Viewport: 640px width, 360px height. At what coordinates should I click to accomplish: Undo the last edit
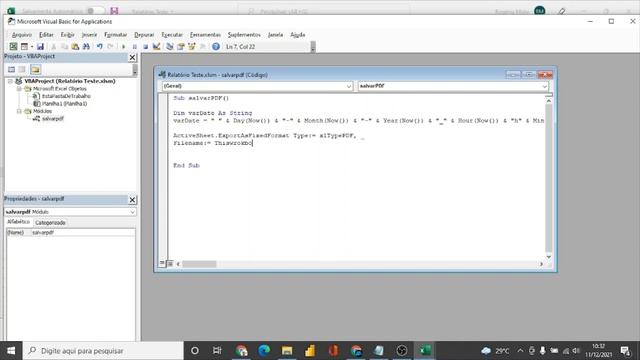pos(100,47)
